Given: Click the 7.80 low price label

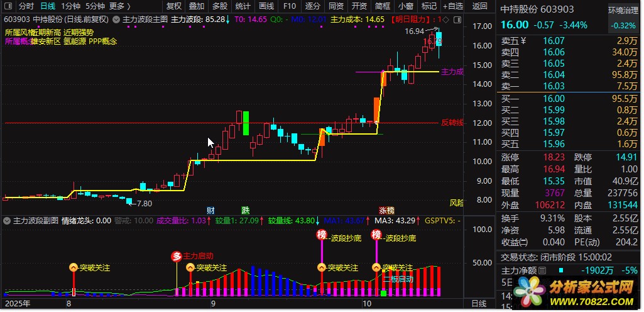Looking at the screenshot, I should point(145,203).
